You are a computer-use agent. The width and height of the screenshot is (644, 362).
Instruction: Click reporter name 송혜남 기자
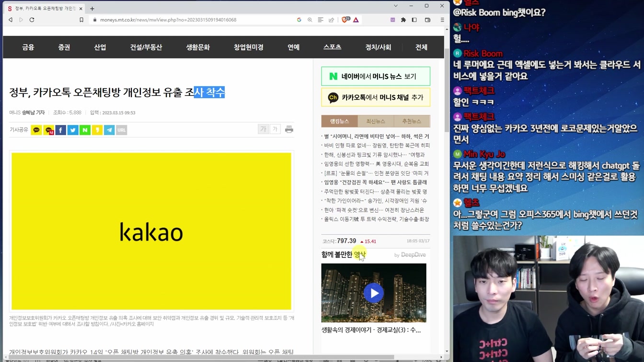[x=33, y=113]
